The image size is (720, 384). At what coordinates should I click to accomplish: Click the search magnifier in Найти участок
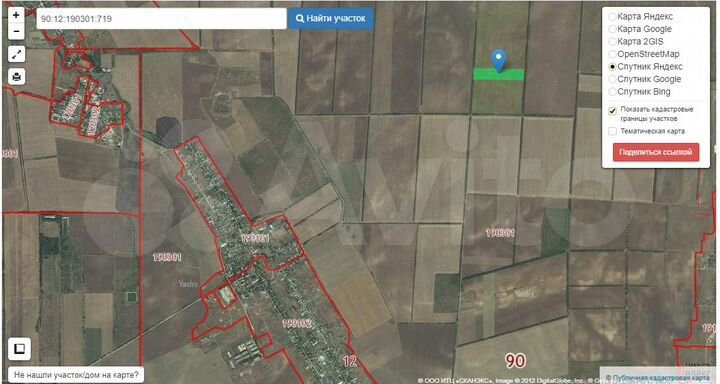click(300, 18)
